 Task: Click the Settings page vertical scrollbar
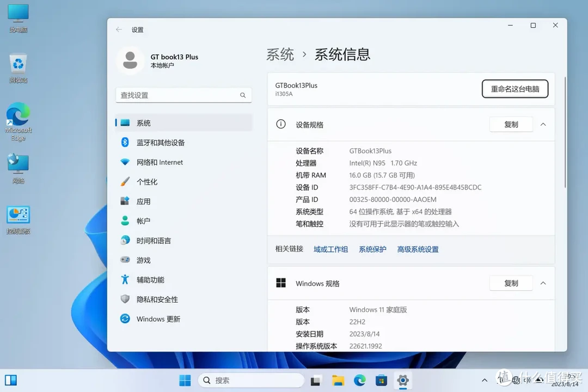click(565, 132)
